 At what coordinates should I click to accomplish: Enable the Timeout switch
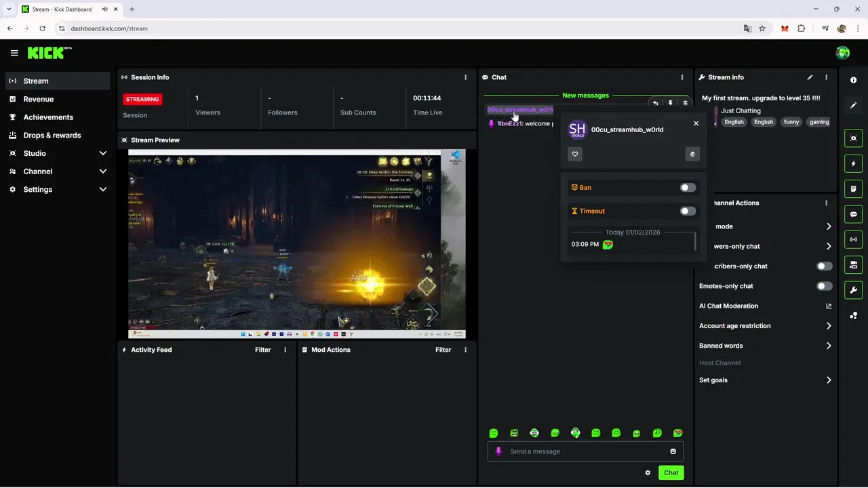pos(688,211)
